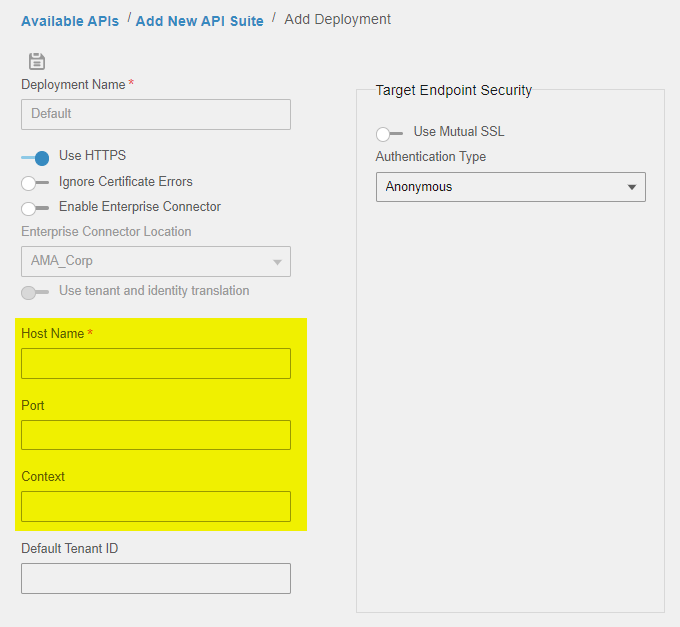Toggle Use tenant and identity translation
680x627 pixels.
coord(35,293)
